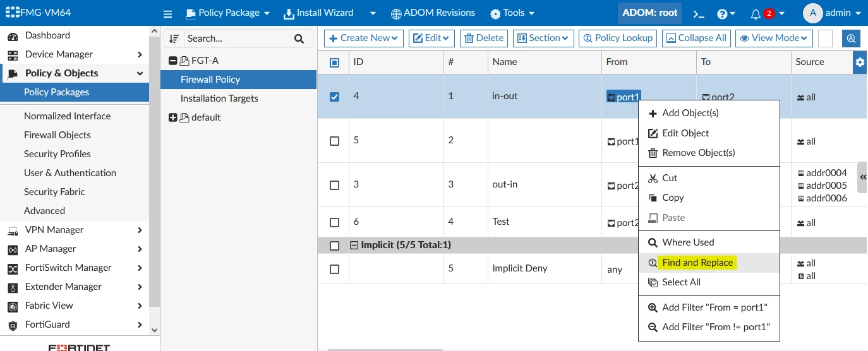Click the sort icon beside Search field
The width and height of the screenshot is (868, 351).
pyautogui.click(x=174, y=39)
